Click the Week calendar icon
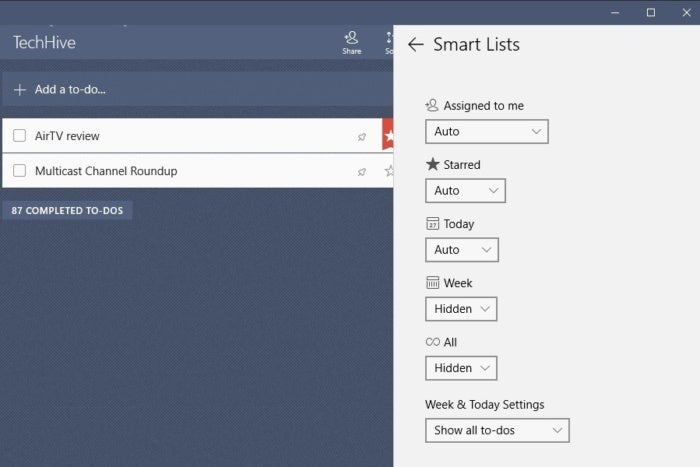 [433, 283]
